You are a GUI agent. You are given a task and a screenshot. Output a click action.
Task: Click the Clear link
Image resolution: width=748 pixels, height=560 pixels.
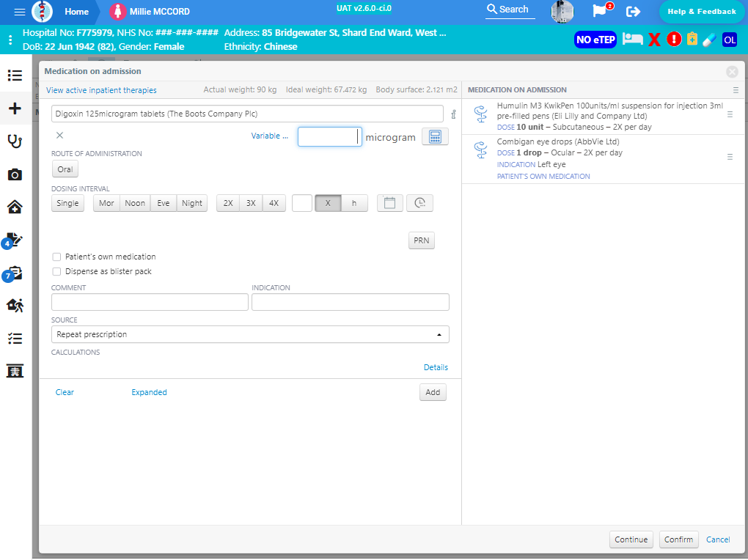pos(65,392)
